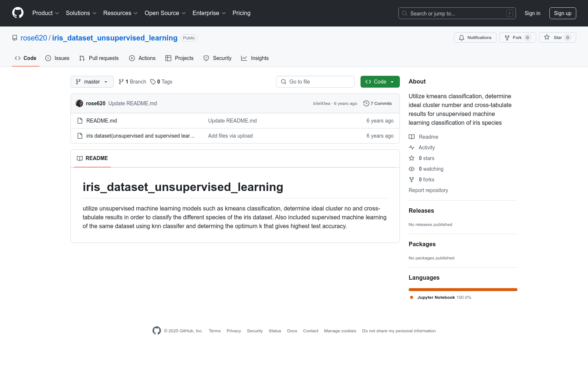Viewport: 588px width, 368px height.
Task: Open the Product menu
Action: click(46, 13)
